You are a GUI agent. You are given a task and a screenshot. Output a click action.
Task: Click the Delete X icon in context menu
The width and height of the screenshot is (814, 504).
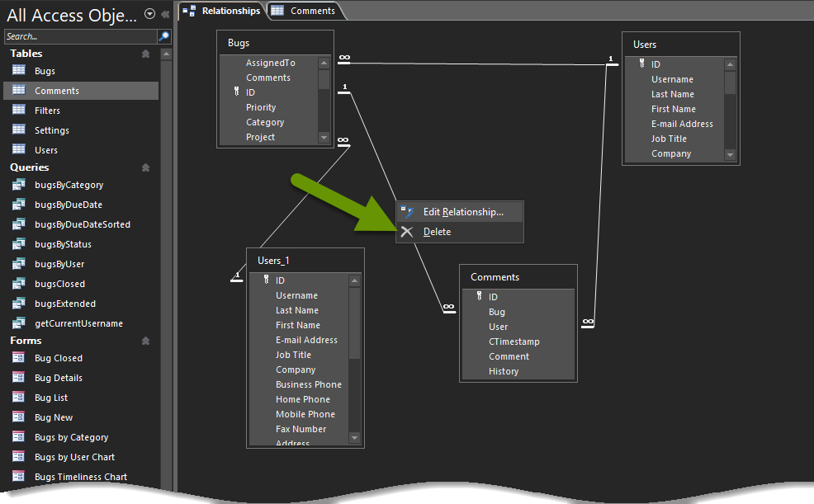(x=407, y=232)
